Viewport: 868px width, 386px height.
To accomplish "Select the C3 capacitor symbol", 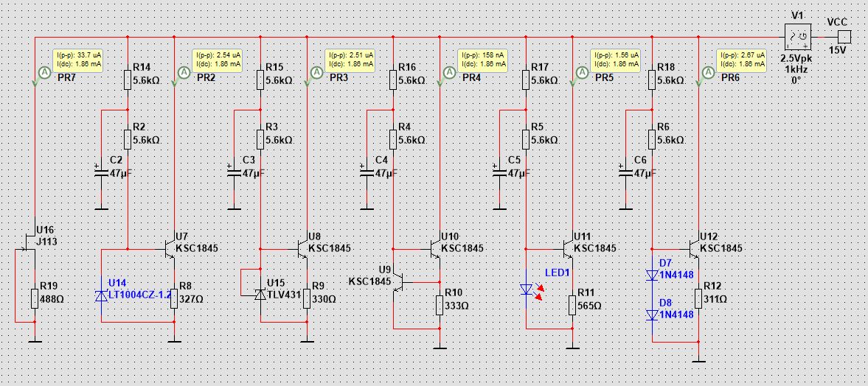I will tap(235, 173).
